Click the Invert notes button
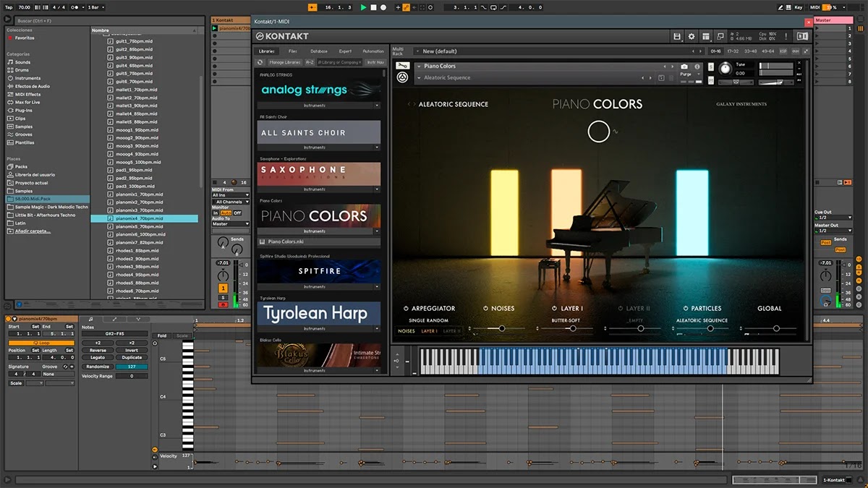Viewport: 868px width, 488px height. [132, 351]
